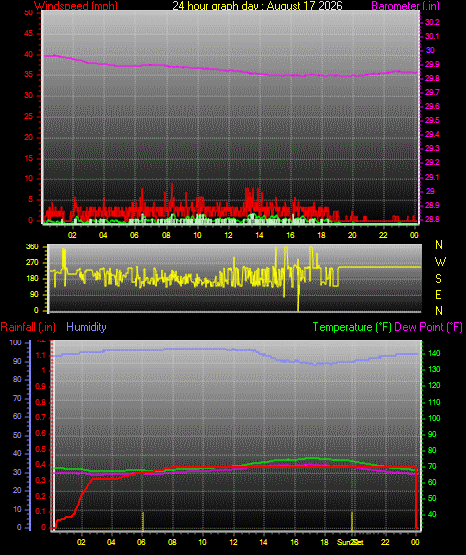
Task: Click the 'Dew Point (°F)' legend label
Action: [x=428, y=327]
